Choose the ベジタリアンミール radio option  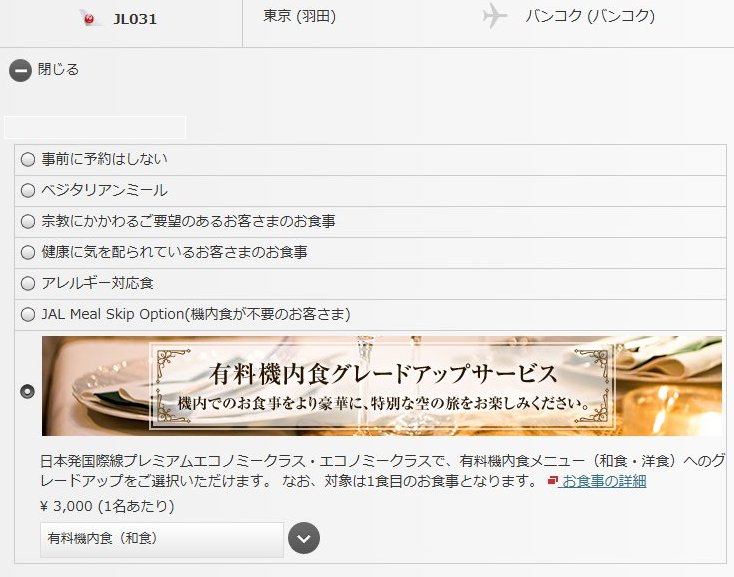pos(28,190)
